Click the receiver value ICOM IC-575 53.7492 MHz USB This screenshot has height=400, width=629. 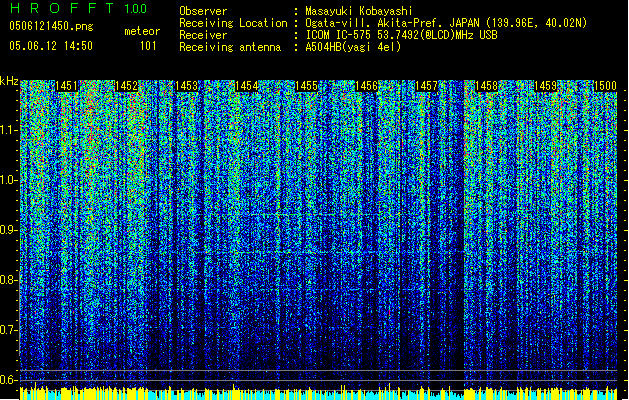(x=401, y=35)
